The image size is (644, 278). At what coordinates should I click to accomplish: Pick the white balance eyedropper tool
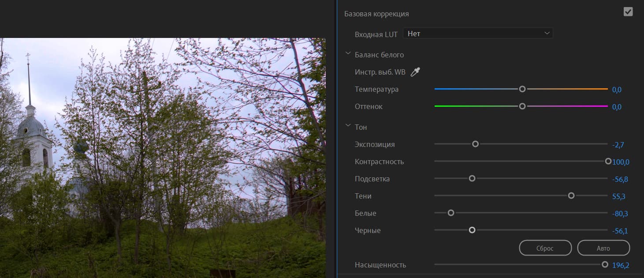(415, 72)
